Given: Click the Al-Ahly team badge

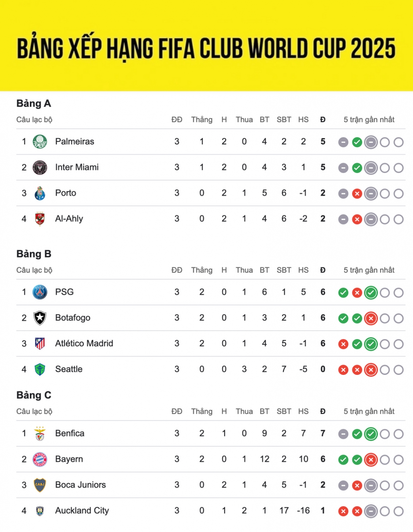Looking at the screenshot, I should (40, 219).
